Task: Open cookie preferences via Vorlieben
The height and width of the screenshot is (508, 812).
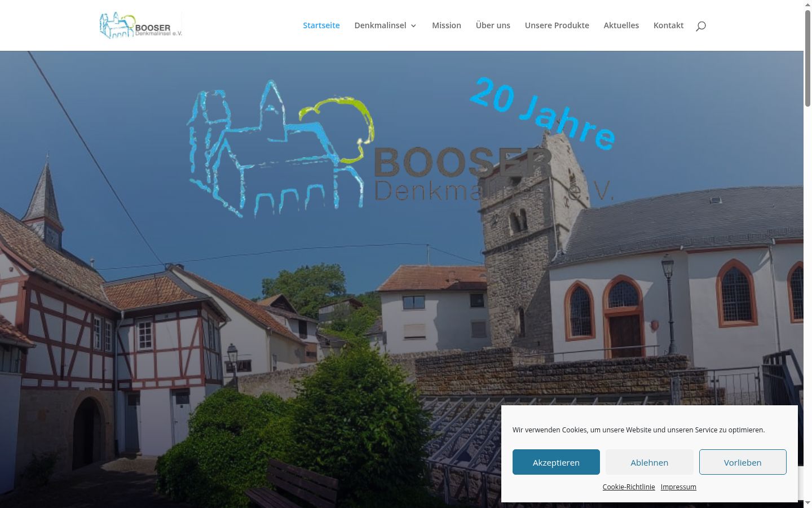Action: click(x=743, y=462)
